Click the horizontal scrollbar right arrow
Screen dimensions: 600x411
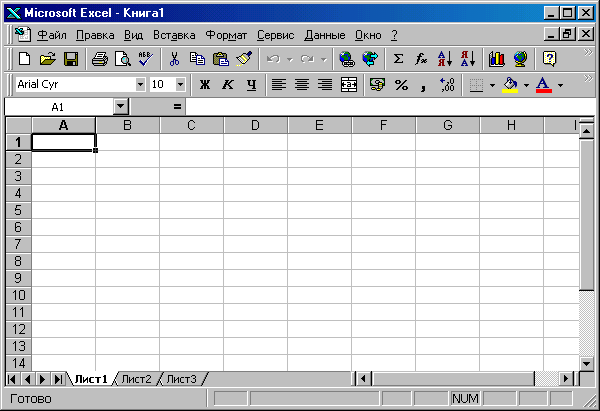(x=566, y=379)
